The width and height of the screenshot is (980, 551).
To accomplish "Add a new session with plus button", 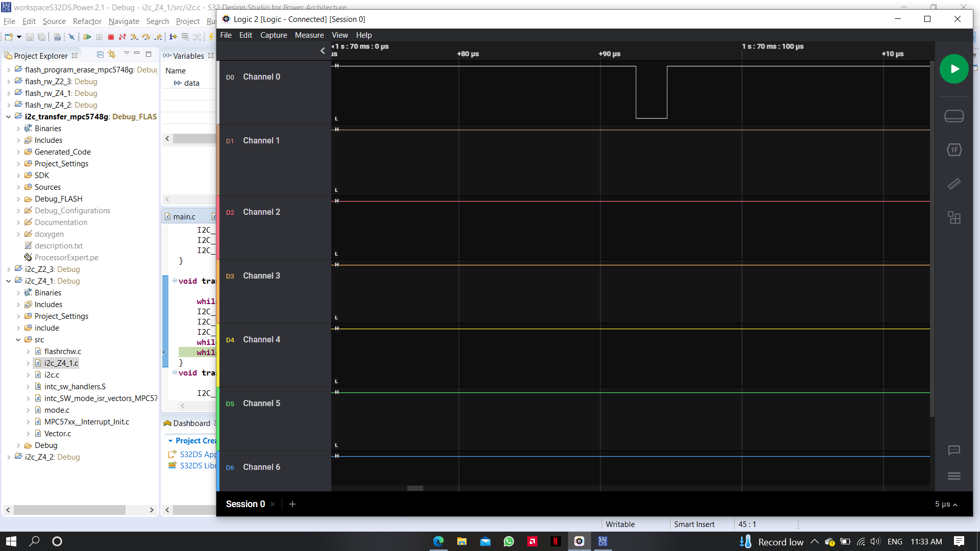I will 292,504.
